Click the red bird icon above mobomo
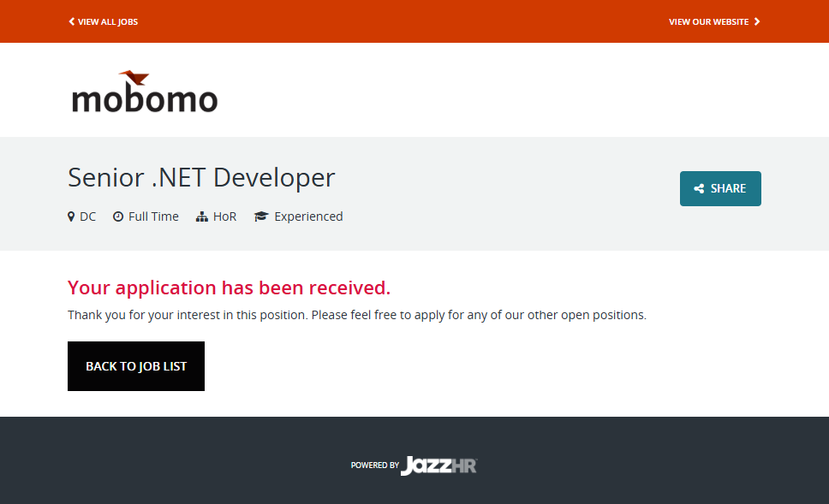829x504 pixels. (134, 77)
